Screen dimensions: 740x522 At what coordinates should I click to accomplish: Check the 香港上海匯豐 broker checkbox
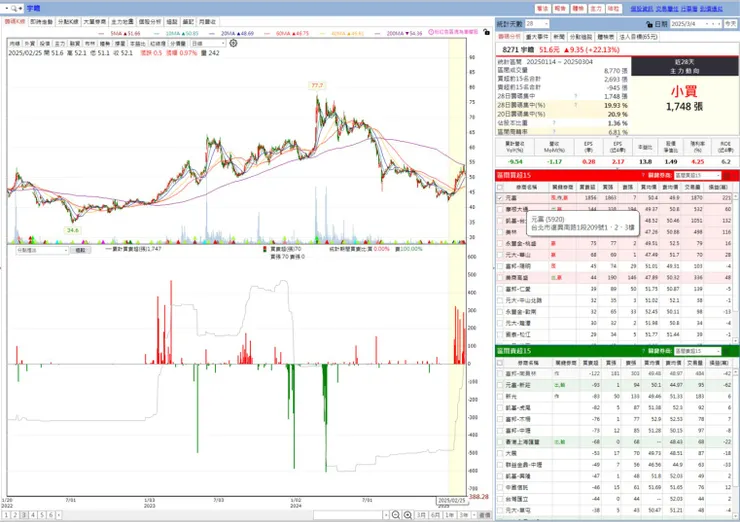500,442
